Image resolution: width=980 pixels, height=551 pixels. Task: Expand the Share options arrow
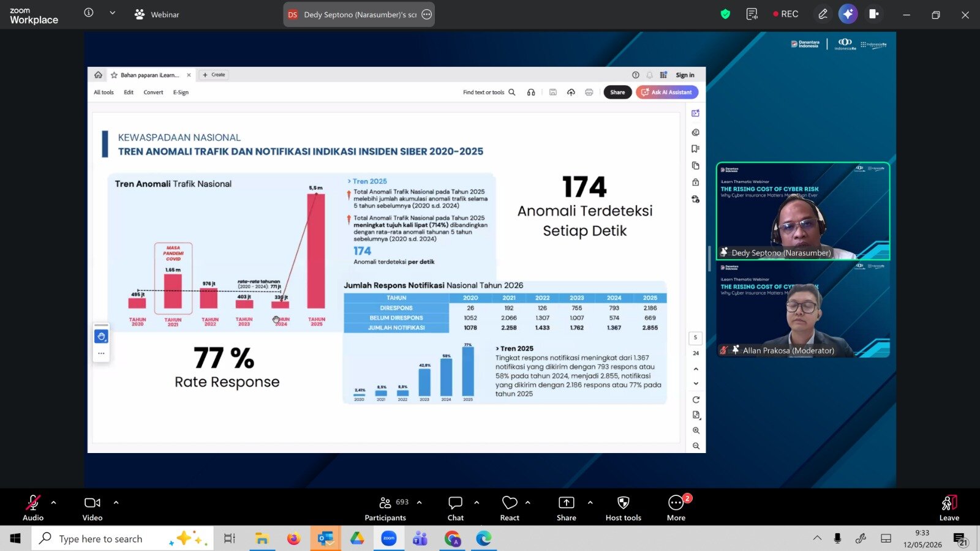tap(590, 503)
